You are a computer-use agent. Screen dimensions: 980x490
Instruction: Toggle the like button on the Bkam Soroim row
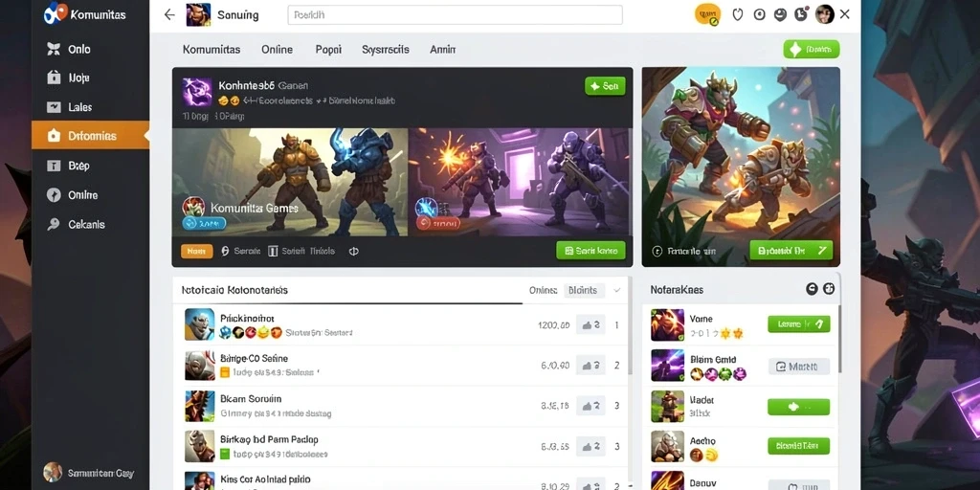click(x=590, y=406)
